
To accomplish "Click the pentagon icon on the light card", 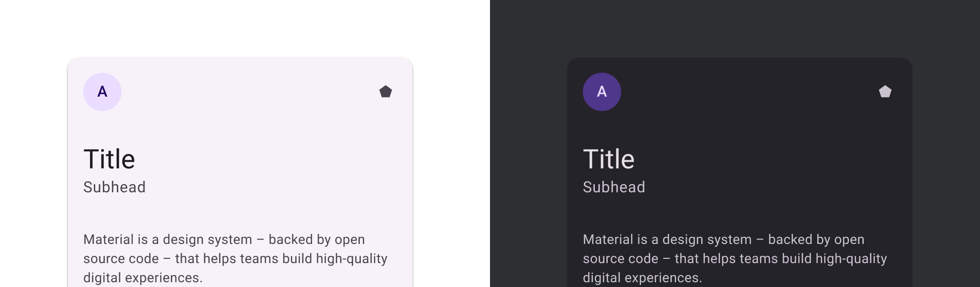I will click(x=386, y=92).
